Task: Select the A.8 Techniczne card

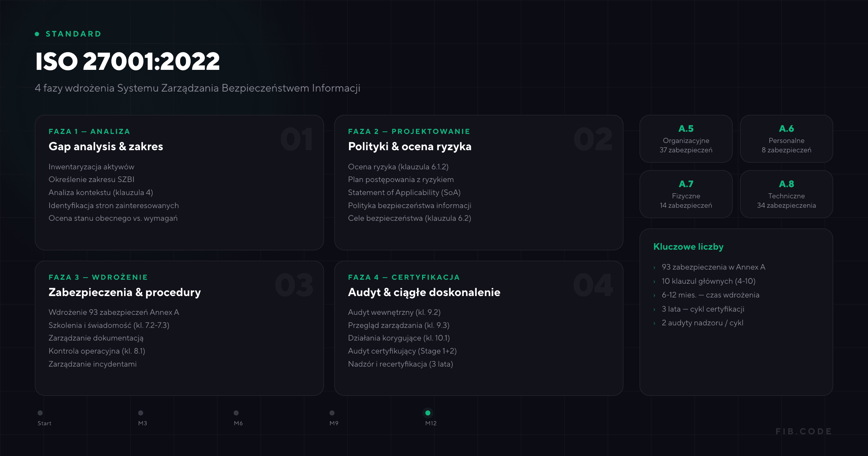Action: coord(786,194)
